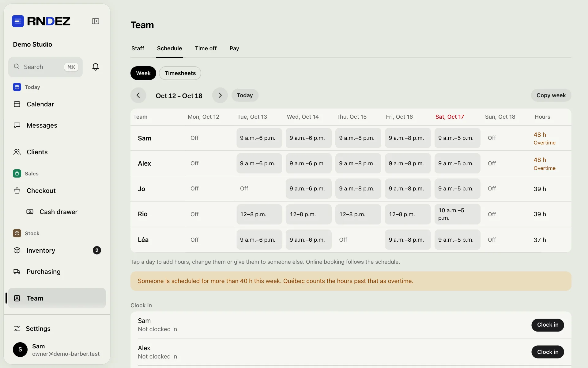Open Calendar from sidebar
The width and height of the screenshot is (588, 368).
click(57, 104)
